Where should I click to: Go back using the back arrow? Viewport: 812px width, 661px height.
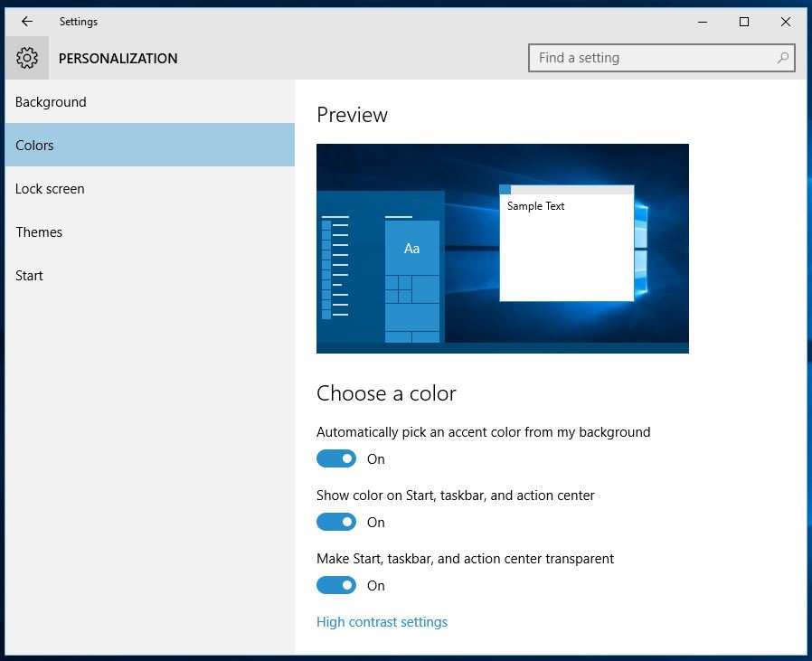(27, 21)
